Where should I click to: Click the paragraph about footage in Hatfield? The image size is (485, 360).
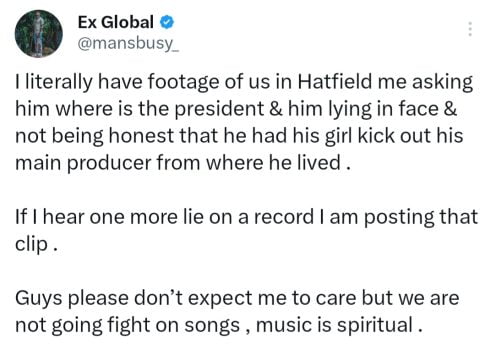pos(244,122)
